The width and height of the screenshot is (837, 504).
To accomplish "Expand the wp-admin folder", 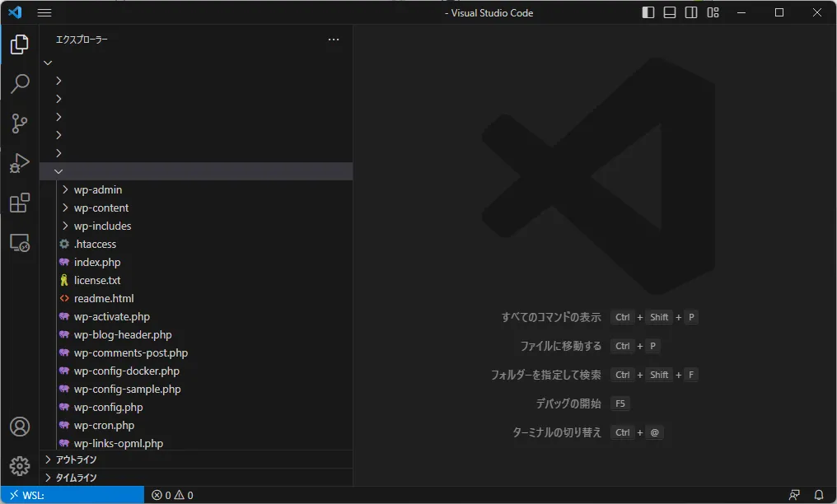I will click(97, 189).
